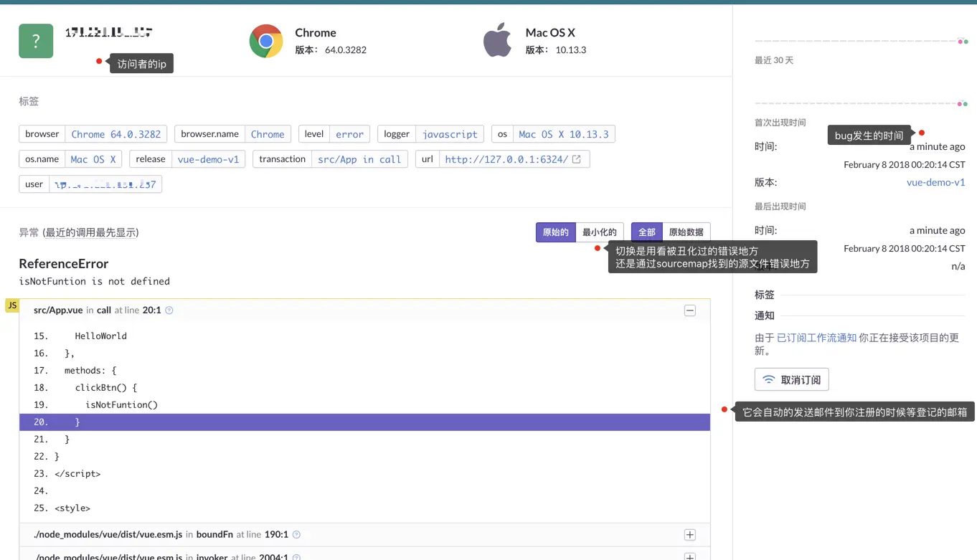
Task: Click the 'a minute ago' under 最后出现时间
Action: [x=938, y=230]
